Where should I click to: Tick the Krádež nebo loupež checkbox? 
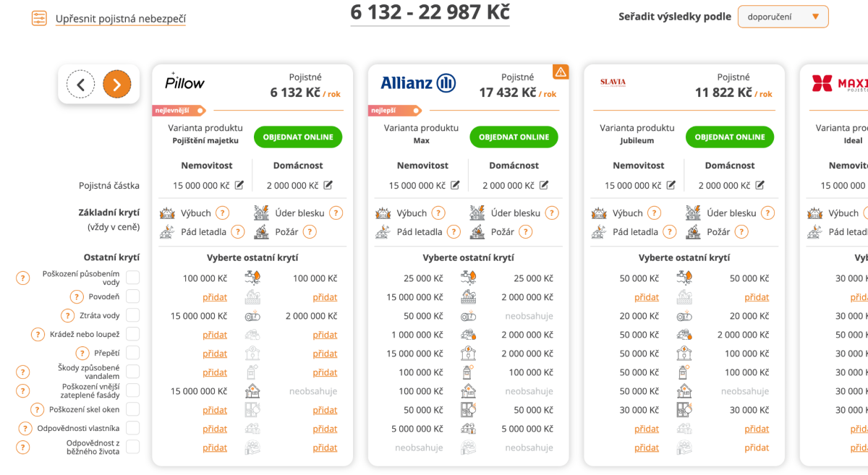[133, 334]
